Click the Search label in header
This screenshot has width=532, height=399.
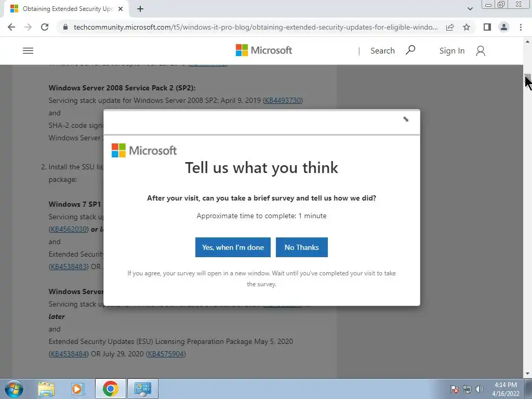tap(382, 51)
